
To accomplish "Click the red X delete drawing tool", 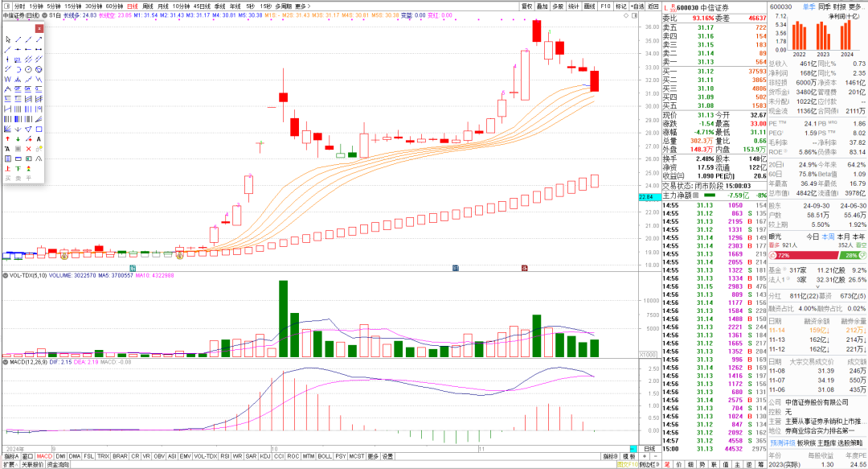I will tap(28, 149).
